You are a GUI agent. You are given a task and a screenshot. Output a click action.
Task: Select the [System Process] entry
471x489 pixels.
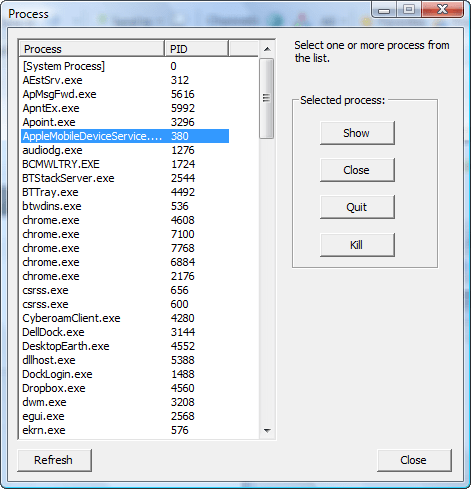[125, 66]
